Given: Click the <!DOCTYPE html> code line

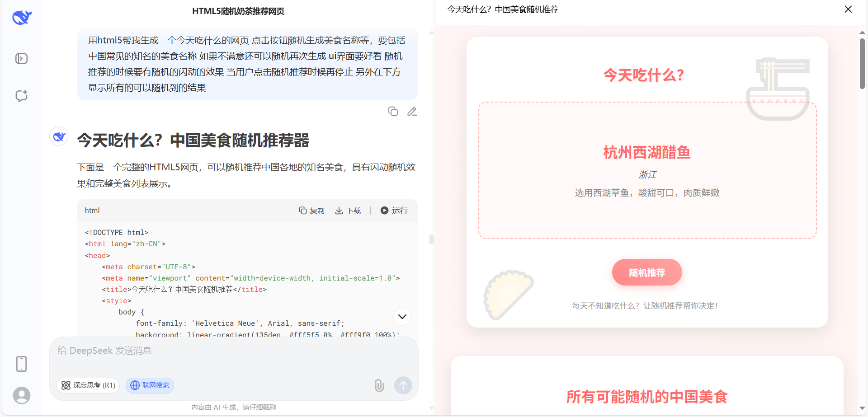Looking at the screenshot, I should pyautogui.click(x=117, y=233).
